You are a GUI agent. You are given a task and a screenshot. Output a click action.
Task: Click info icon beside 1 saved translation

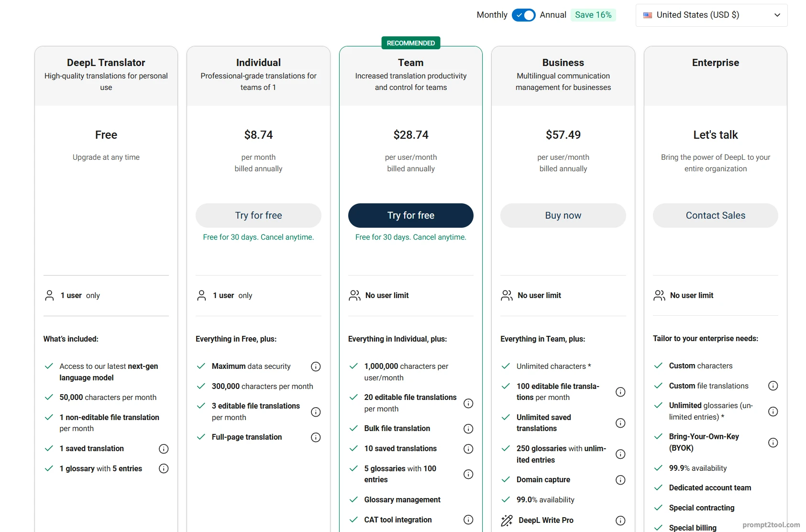[x=164, y=449]
